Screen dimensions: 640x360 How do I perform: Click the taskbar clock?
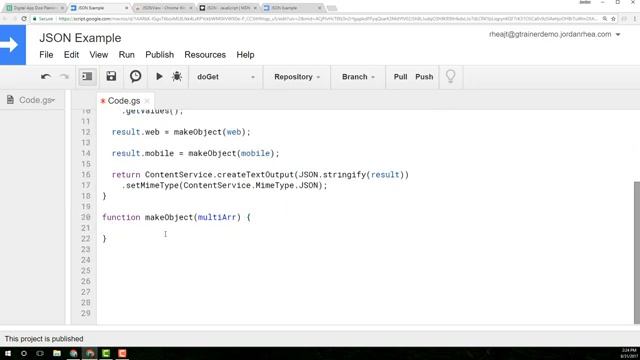(629, 353)
